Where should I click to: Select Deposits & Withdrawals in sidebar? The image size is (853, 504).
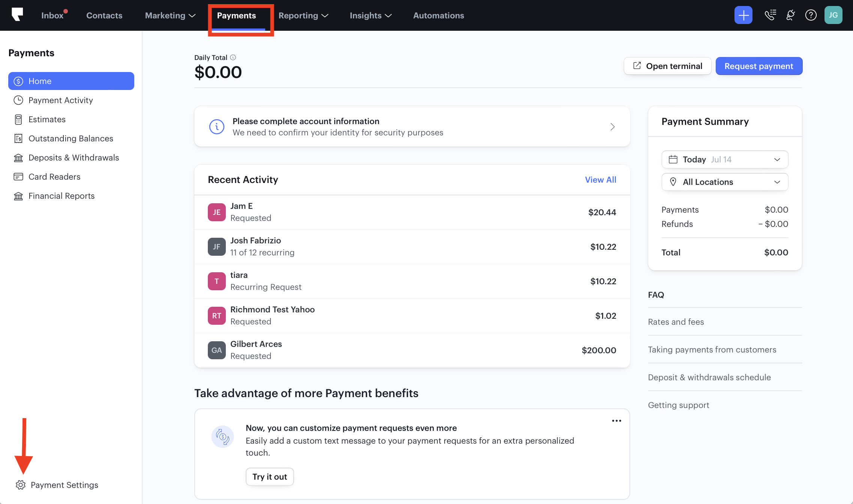(74, 157)
